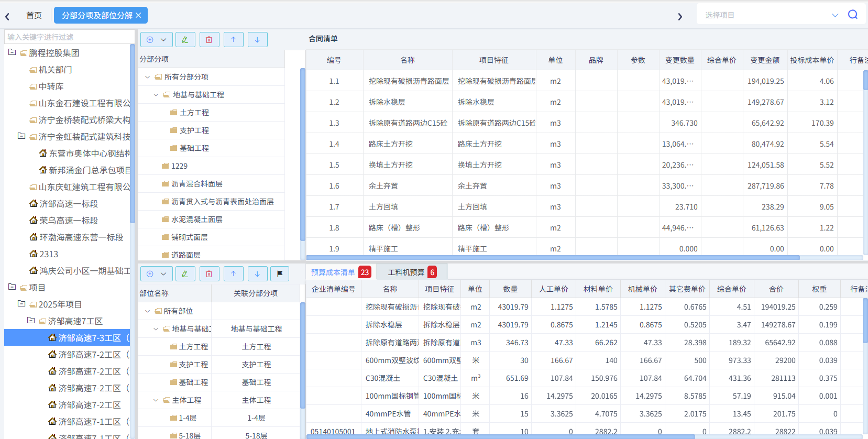Click the keyword filter input field

68,37
